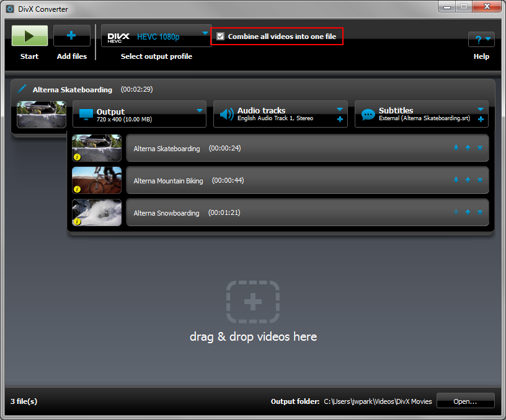This screenshot has height=420, width=506.
Task: Remove Alterna Snowboarding using its x icon
Action: coord(480,212)
